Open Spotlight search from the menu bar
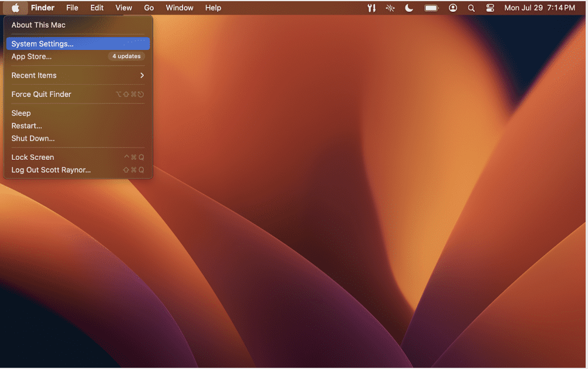 coord(471,8)
